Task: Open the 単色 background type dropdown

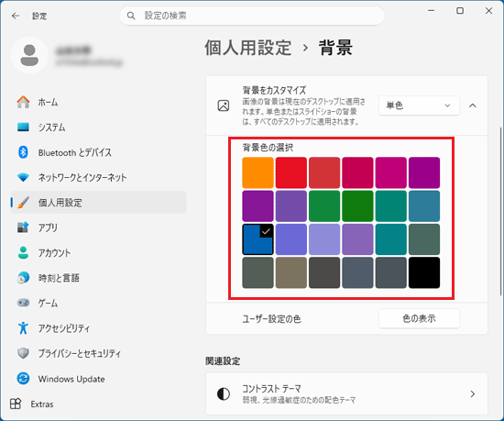Action: (x=419, y=105)
